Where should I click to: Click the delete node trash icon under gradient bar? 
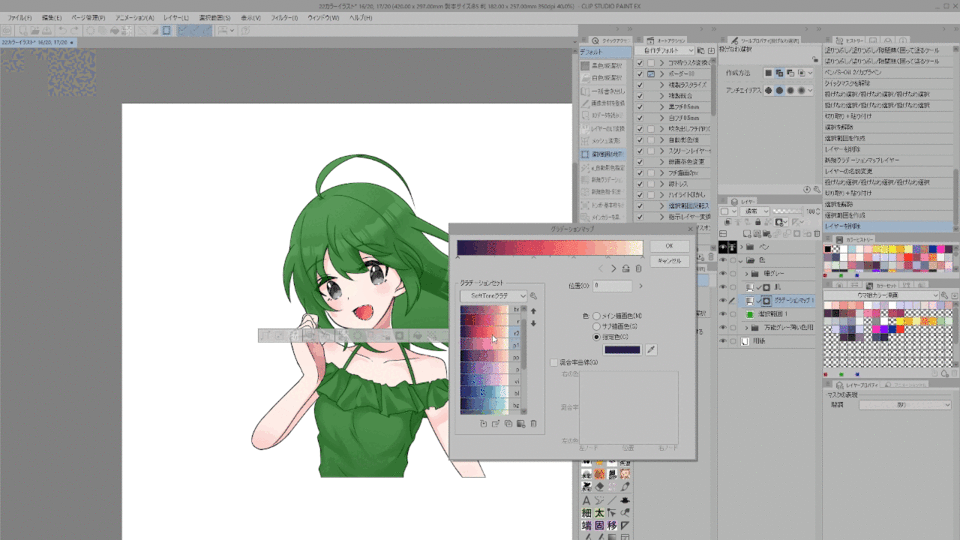click(x=639, y=268)
